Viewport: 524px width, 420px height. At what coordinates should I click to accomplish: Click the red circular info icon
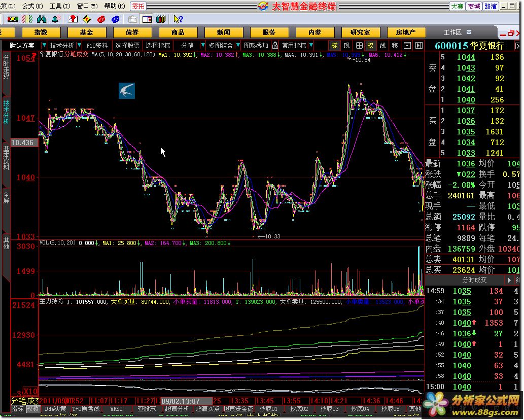[101, 19]
